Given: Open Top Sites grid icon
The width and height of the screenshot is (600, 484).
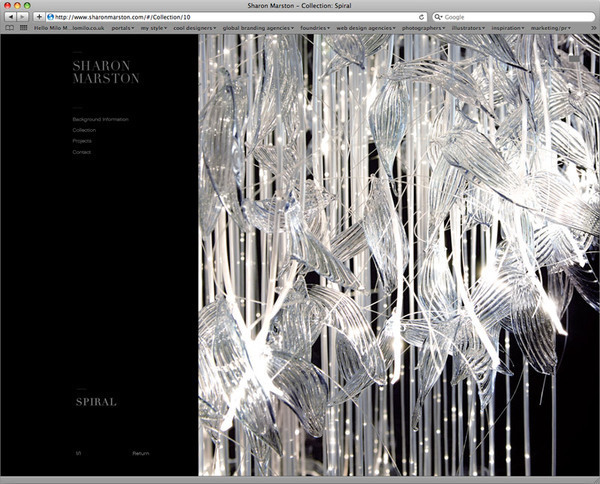Looking at the screenshot, I should coord(24,28).
